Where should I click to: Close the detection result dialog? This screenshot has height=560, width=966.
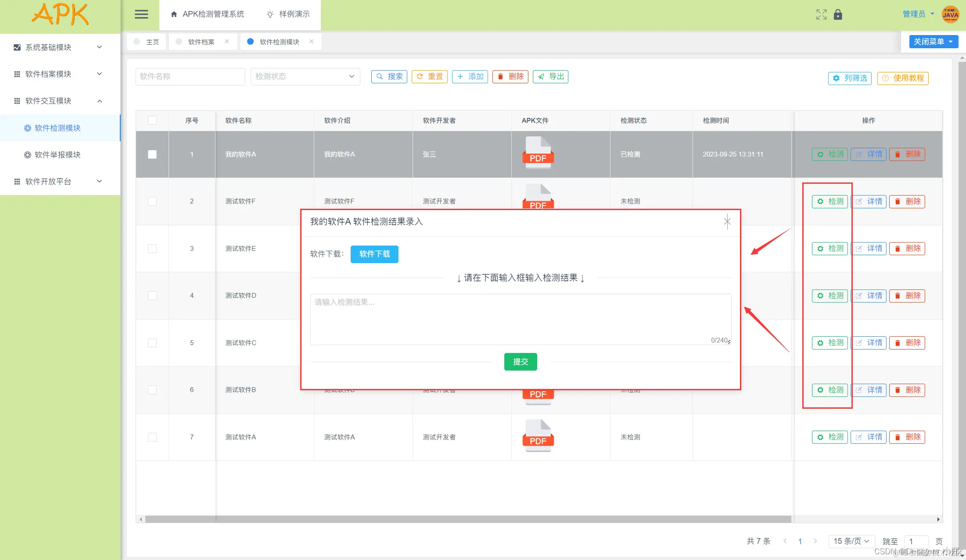pos(727,221)
